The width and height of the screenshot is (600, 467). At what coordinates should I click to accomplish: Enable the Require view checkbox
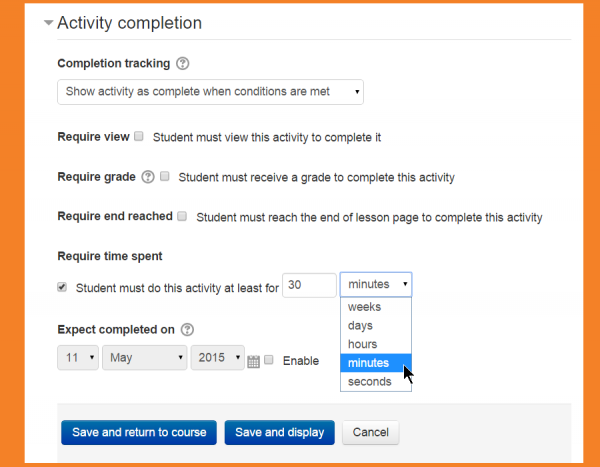click(x=139, y=136)
